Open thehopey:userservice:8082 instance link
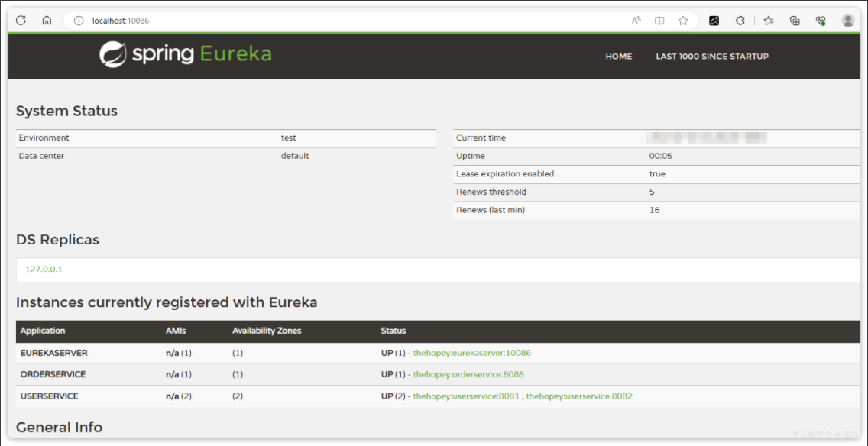868x446 pixels. click(579, 396)
